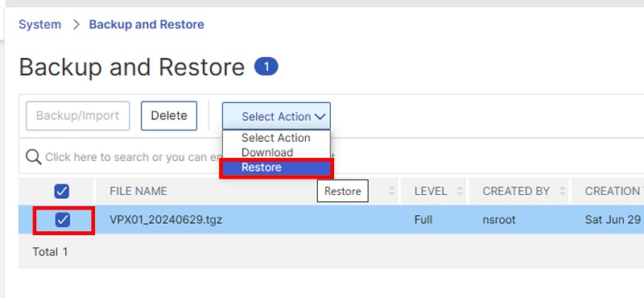Click the search magnifier icon

coord(33,156)
